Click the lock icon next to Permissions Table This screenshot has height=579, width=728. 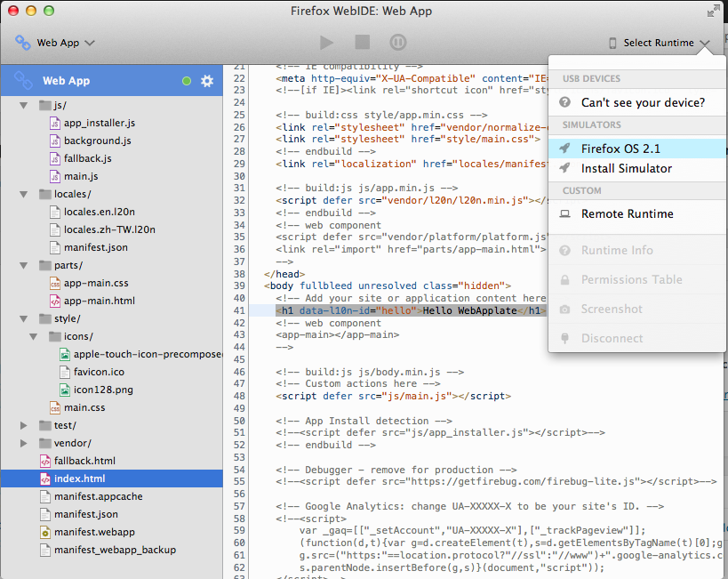coord(564,280)
